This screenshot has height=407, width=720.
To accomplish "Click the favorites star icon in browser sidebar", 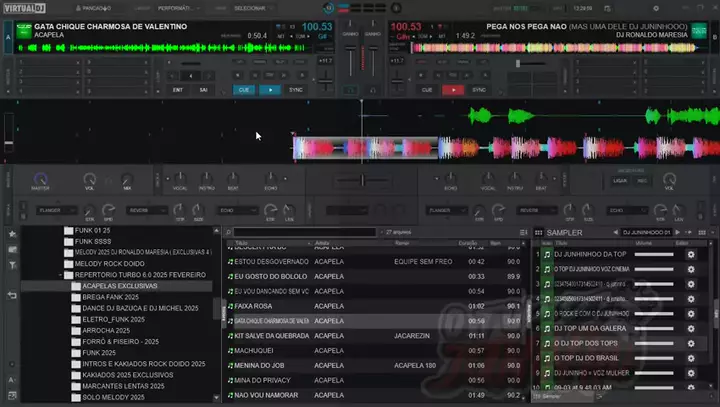I will (12, 233).
